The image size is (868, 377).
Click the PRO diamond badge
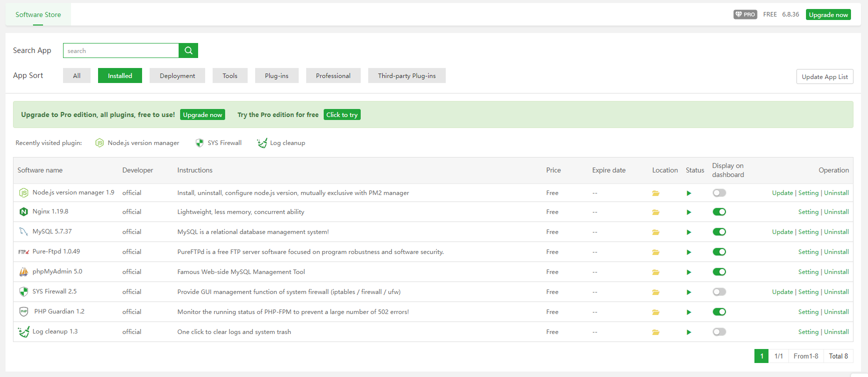pyautogui.click(x=745, y=14)
